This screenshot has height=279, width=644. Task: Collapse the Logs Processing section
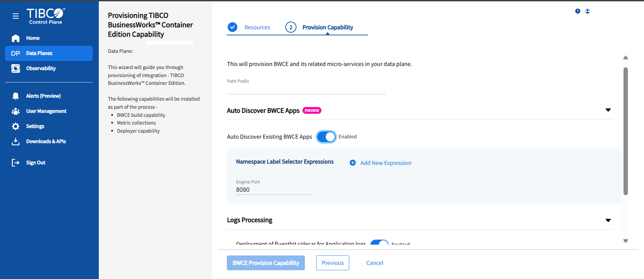[x=608, y=220]
